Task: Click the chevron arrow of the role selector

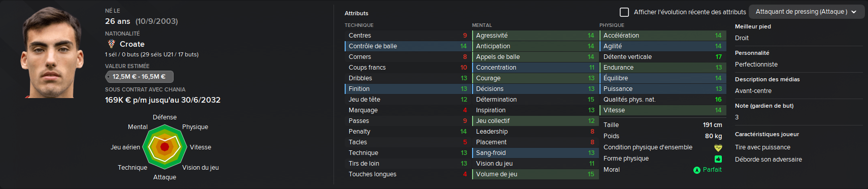Action: 854,12
